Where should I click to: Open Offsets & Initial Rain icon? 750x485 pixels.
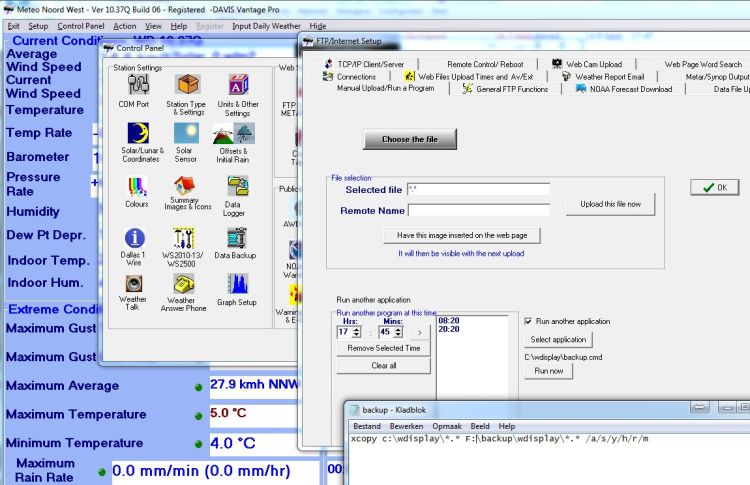tap(234, 133)
